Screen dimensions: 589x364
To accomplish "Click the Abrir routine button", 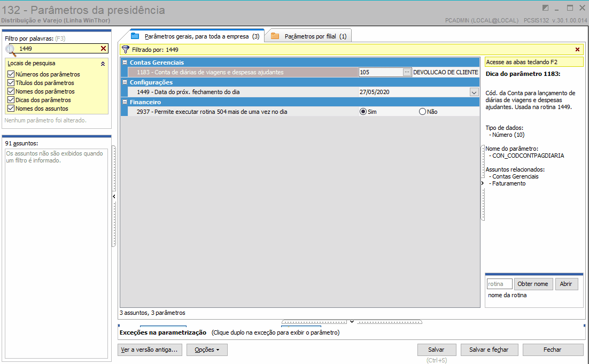I will coord(566,284).
